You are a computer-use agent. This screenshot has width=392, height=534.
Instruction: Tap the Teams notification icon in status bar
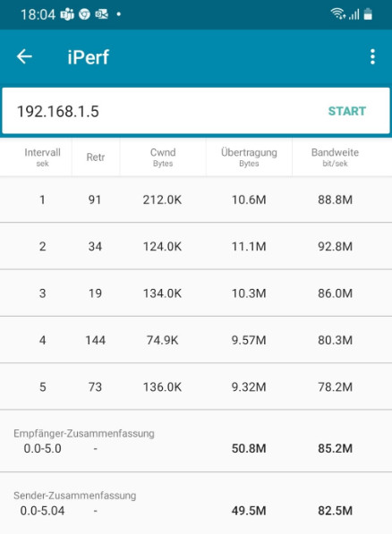[x=67, y=14]
